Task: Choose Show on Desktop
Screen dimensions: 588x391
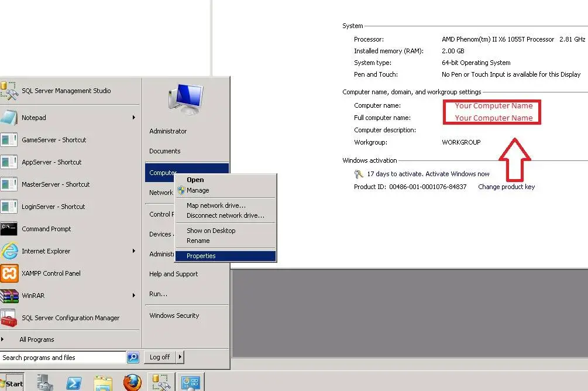Action: click(211, 231)
